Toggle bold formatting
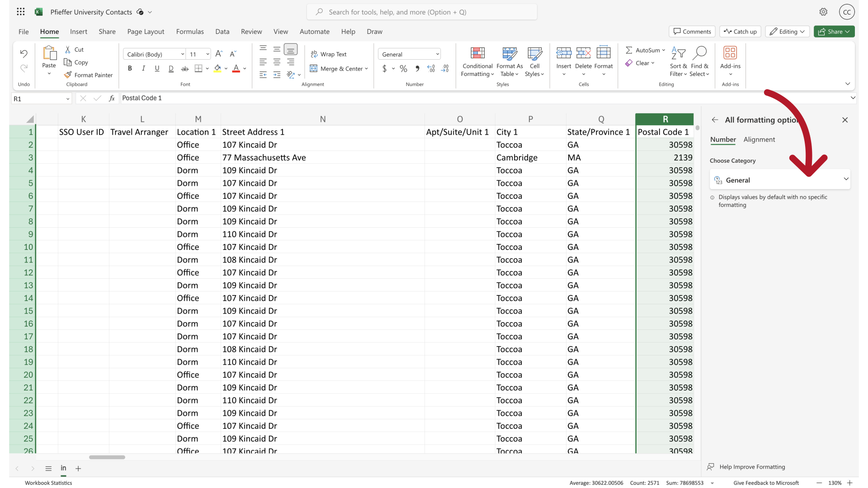Viewport: 868px width, 488px height. coord(130,68)
